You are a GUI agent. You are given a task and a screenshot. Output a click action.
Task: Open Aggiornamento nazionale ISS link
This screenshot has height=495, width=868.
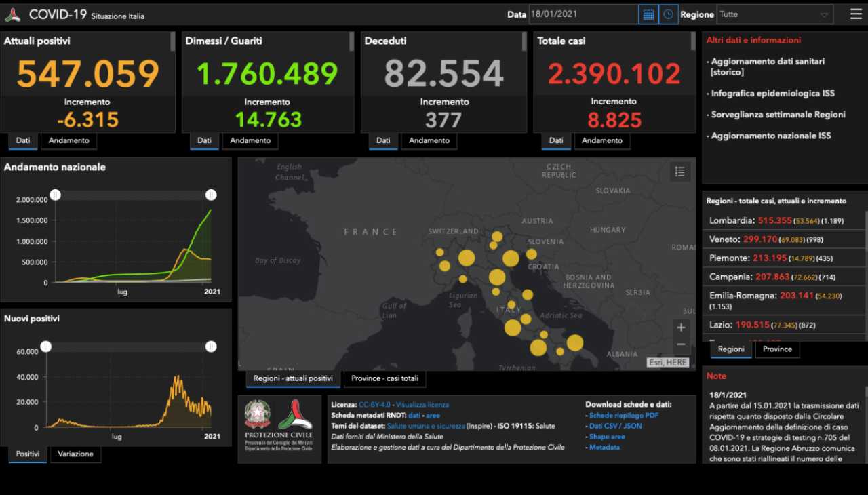click(770, 136)
